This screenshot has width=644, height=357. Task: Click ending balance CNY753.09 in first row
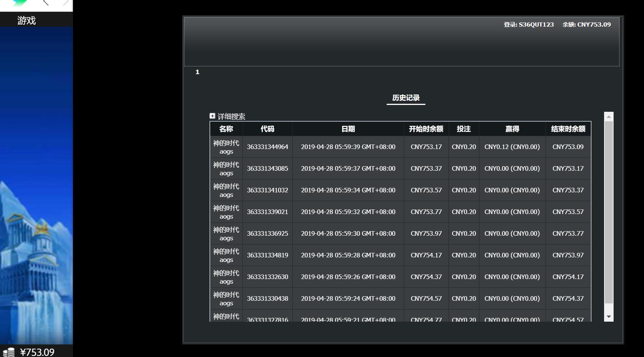(568, 147)
